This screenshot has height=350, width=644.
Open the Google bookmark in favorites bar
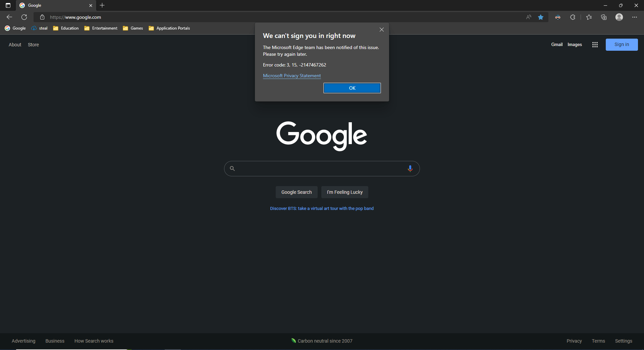(15, 28)
